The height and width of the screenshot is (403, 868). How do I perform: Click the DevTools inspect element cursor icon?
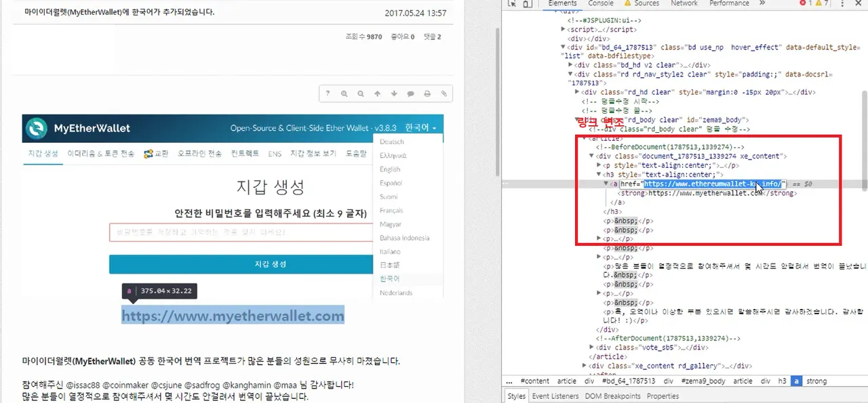tap(513, 3)
